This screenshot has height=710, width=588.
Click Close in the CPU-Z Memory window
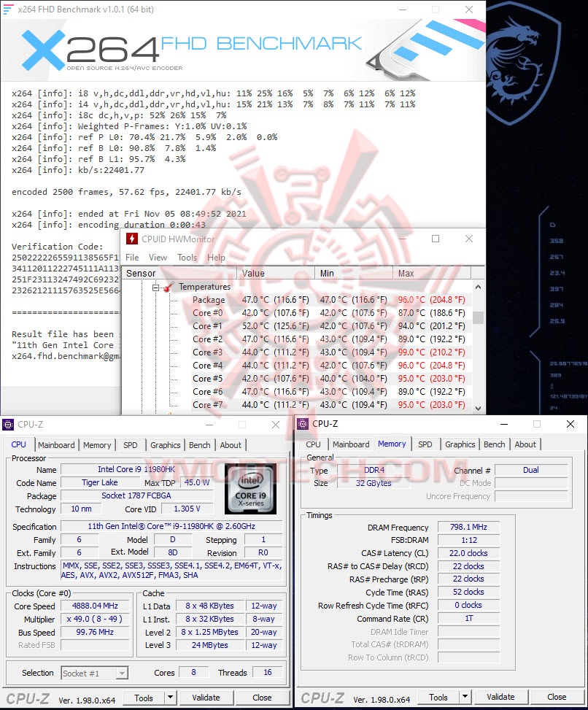(557, 697)
